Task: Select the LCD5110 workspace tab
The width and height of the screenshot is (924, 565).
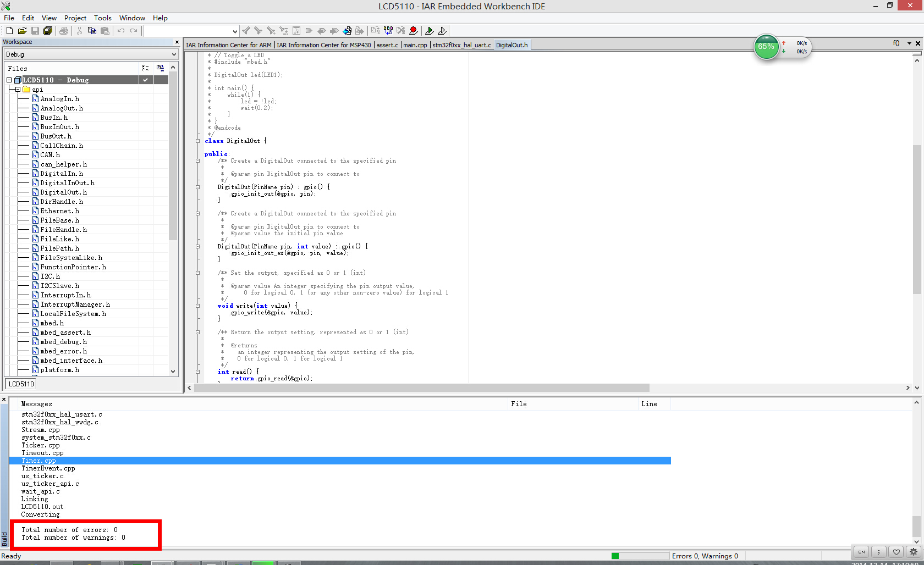Action: (x=21, y=384)
